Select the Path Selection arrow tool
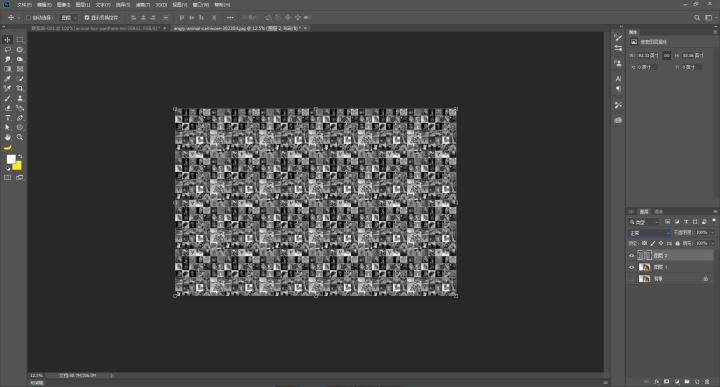The height and width of the screenshot is (387, 720). tap(7, 128)
